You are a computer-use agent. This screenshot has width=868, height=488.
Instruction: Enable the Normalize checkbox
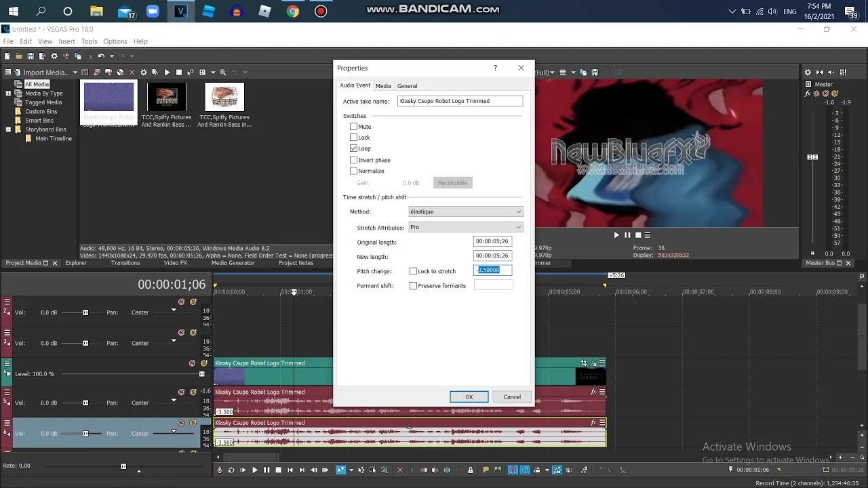coord(353,171)
